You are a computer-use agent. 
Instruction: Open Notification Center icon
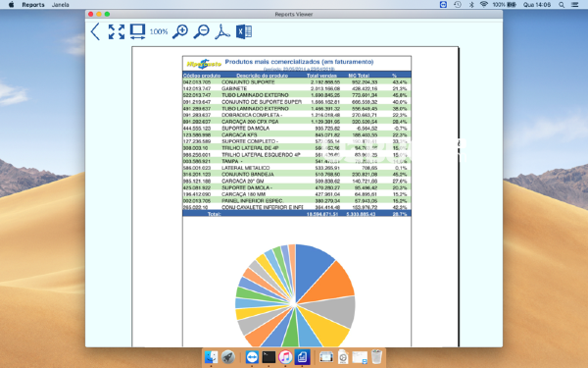click(x=574, y=5)
